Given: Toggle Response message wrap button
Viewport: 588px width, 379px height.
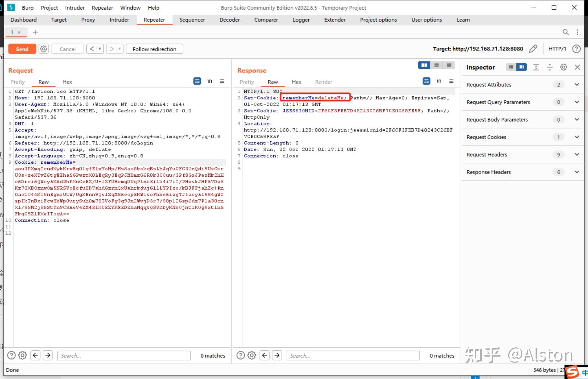Looking at the screenshot, I should point(427,81).
